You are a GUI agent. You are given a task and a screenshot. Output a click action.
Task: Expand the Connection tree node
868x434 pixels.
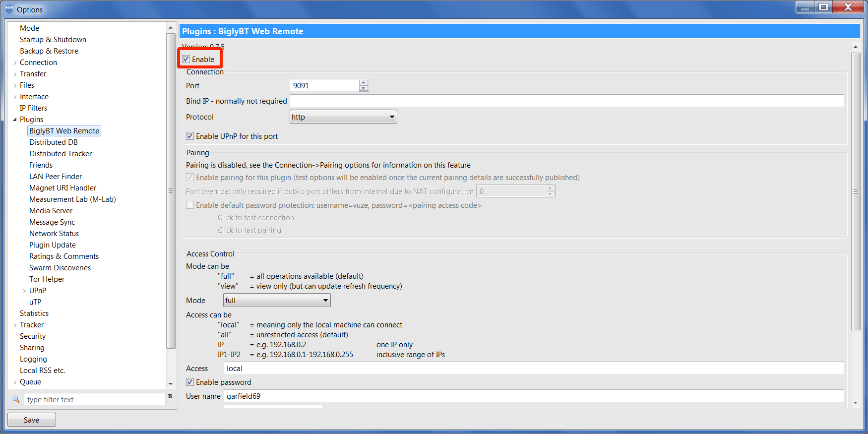click(x=15, y=62)
